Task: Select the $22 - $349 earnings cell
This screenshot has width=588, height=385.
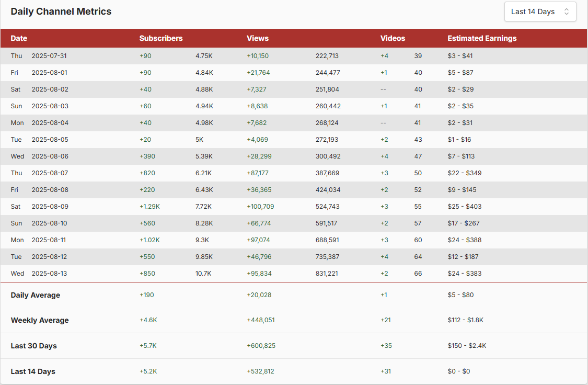Action: [465, 173]
